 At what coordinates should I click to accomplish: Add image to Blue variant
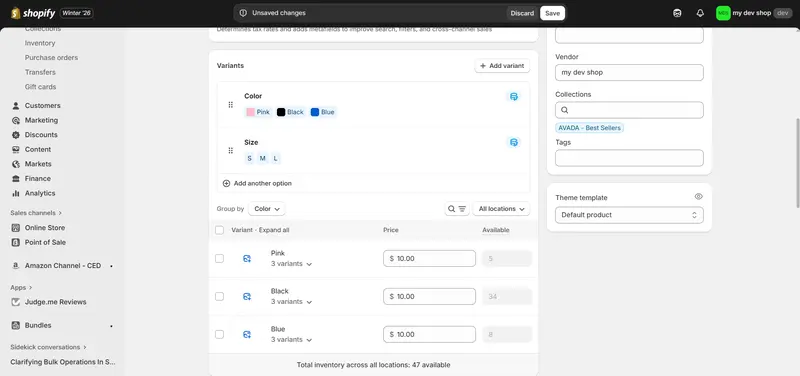tap(247, 335)
